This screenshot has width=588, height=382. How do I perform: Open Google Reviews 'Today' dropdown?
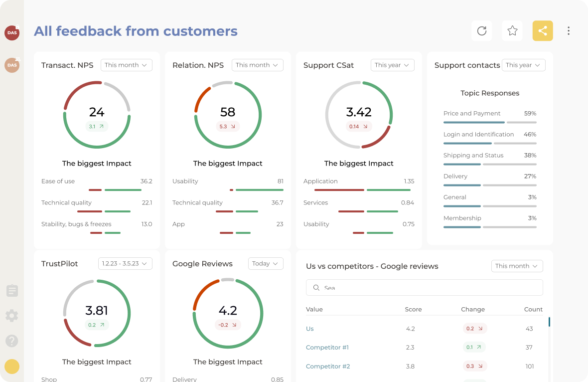coord(266,263)
